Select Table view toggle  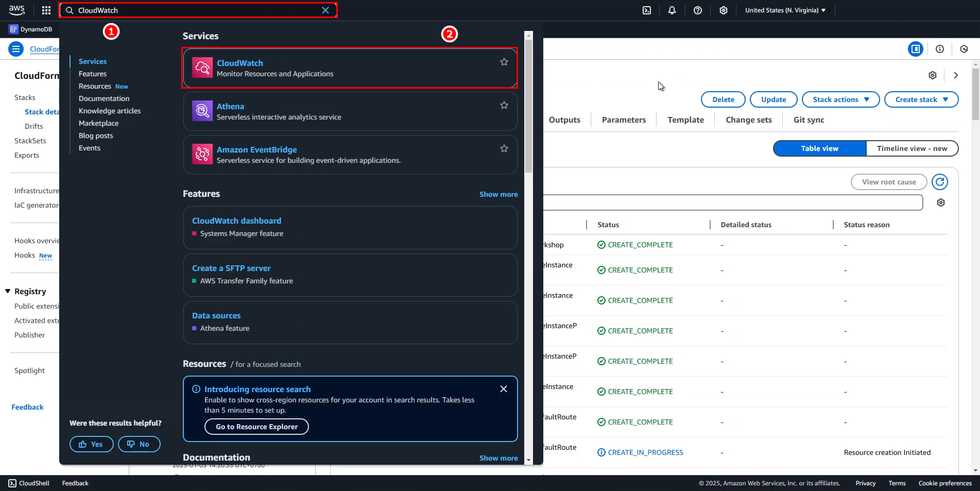coord(819,148)
